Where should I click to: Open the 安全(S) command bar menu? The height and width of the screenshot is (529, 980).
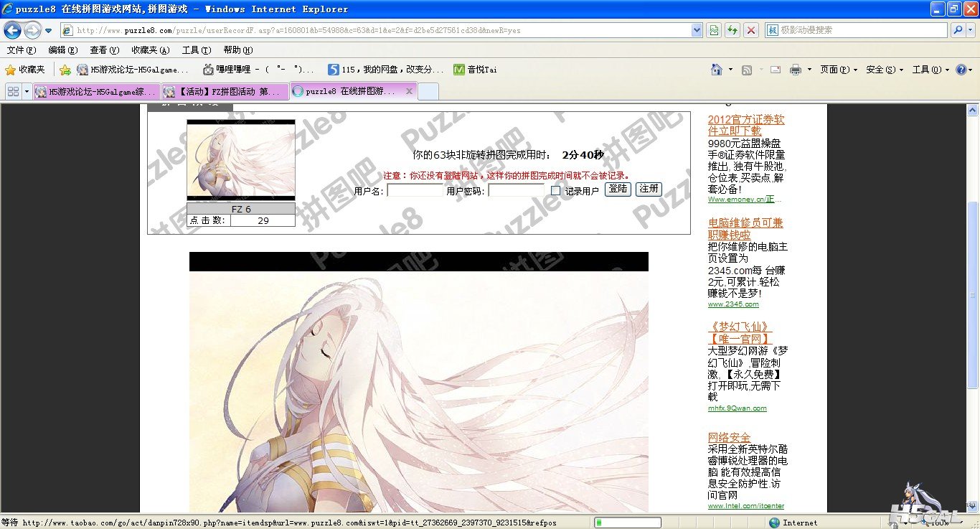pos(885,70)
